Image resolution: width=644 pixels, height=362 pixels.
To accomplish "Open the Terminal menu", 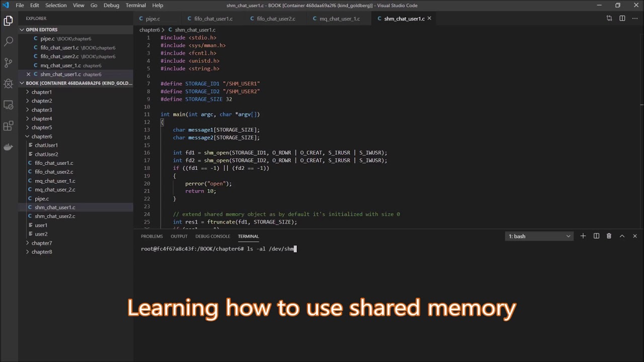I will point(135,5).
